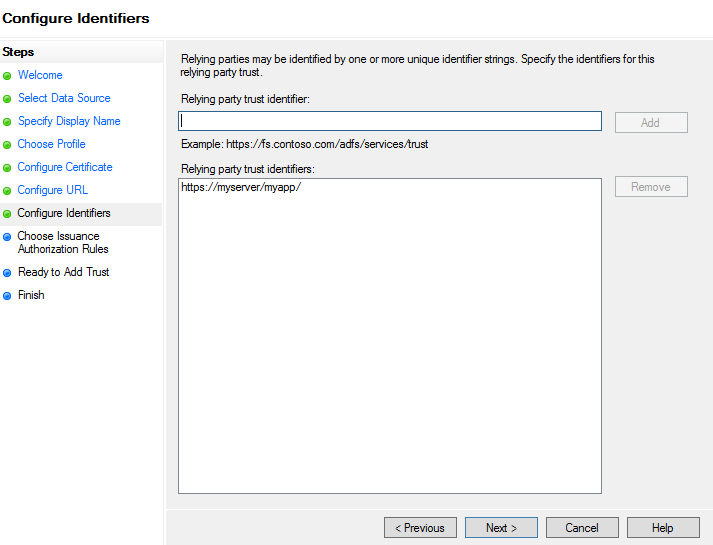Cancel the wizard
This screenshot has width=713, height=545.
pos(582,528)
